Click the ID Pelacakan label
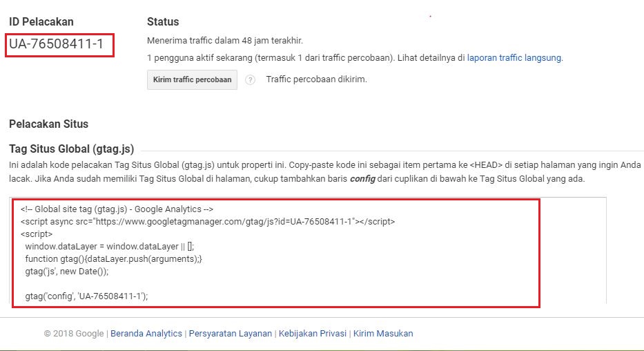The height and width of the screenshot is (351, 644). 41,21
